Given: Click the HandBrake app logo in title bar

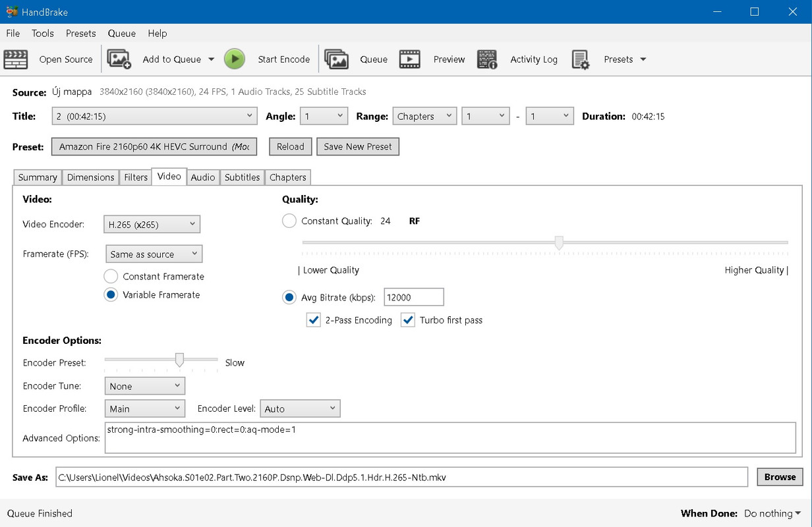Looking at the screenshot, I should pos(12,12).
